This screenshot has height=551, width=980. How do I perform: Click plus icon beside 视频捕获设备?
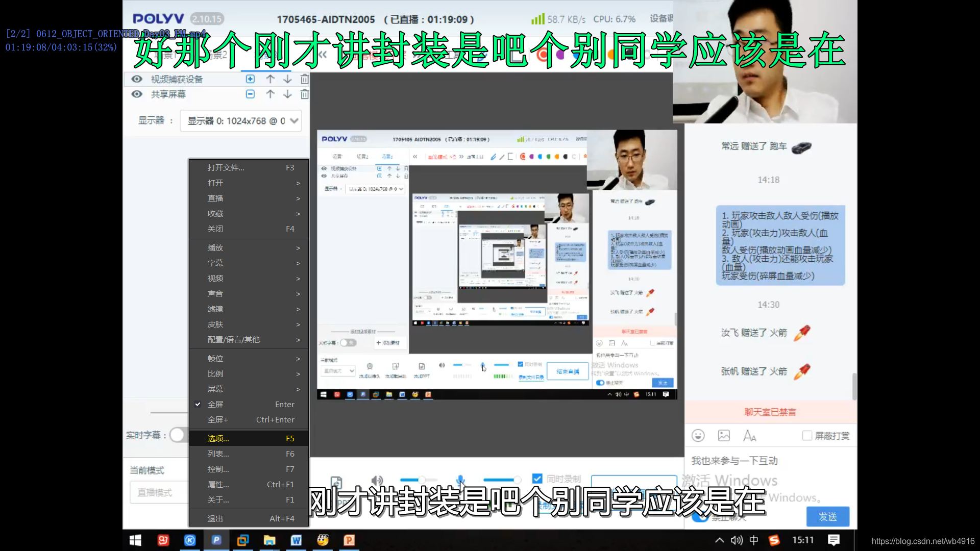coord(250,79)
